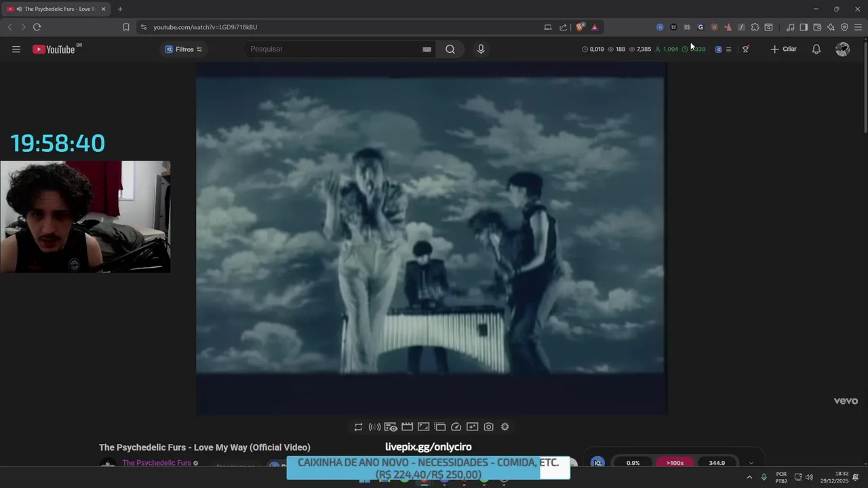The height and width of the screenshot is (488, 868).
Task: Open a new browser tab
Action: click(x=120, y=9)
